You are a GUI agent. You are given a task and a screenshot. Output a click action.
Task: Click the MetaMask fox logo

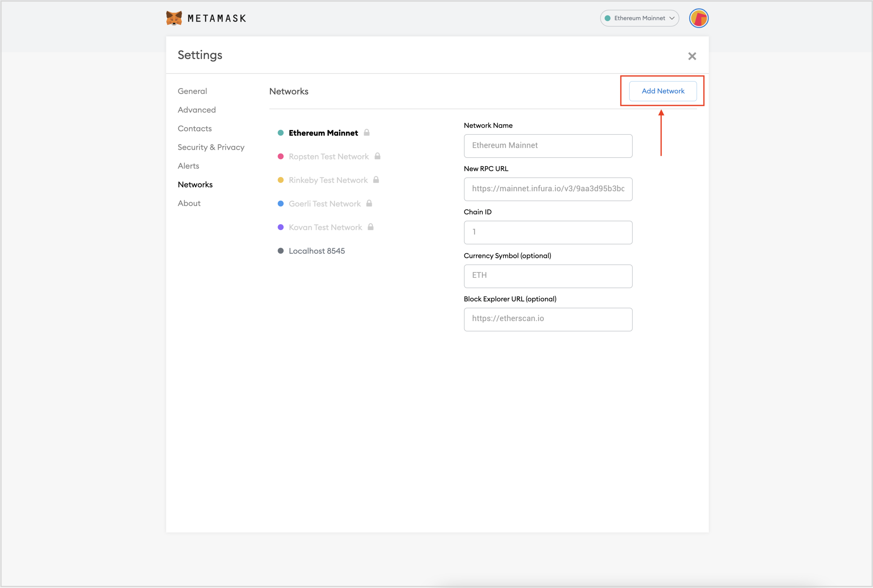pyautogui.click(x=174, y=18)
